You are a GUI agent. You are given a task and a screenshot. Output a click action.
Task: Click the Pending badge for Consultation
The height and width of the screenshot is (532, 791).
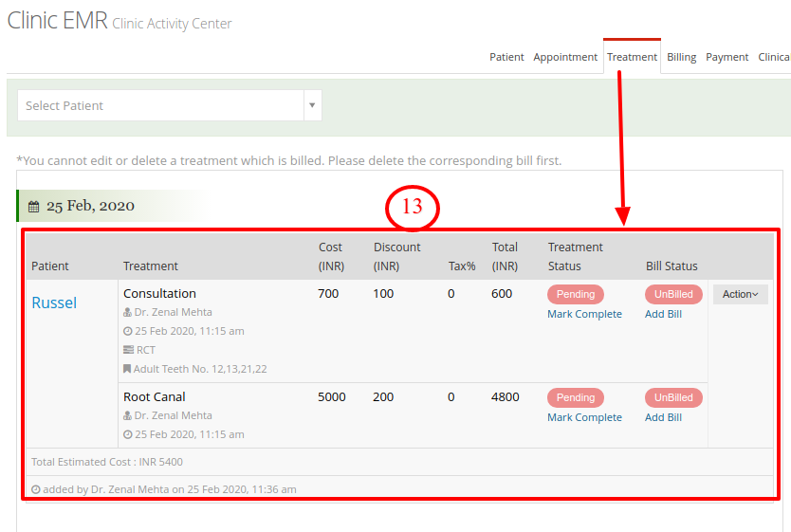[575, 294]
